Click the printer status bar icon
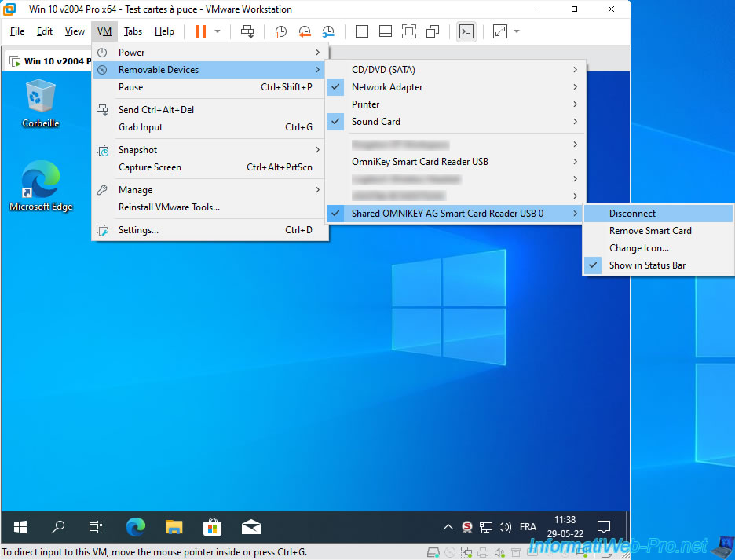Image resolution: width=735 pixels, height=560 pixels. 483,552
